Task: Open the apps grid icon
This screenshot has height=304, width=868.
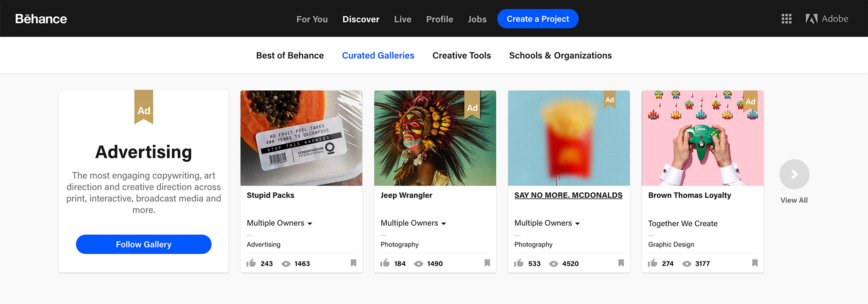Action: click(x=787, y=19)
